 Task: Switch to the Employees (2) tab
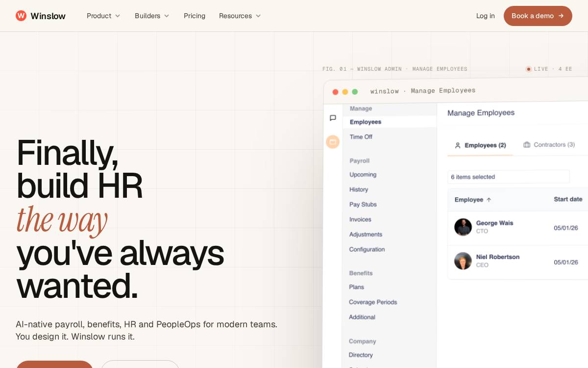(x=480, y=145)
